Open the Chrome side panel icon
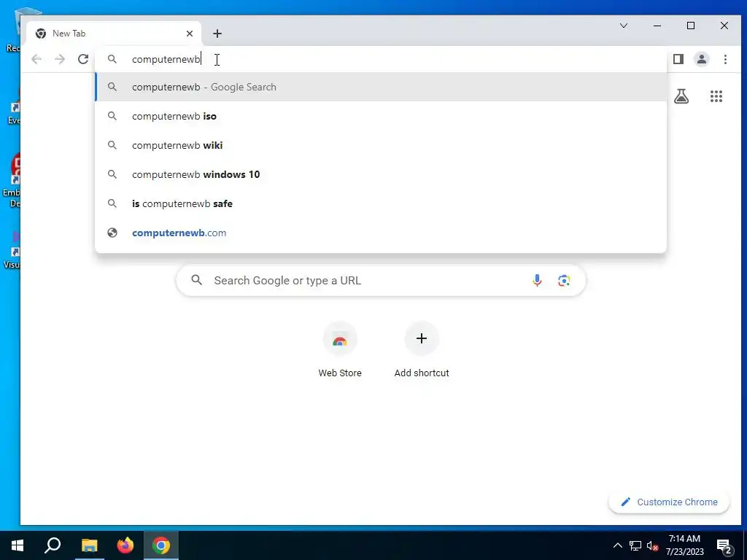747x560 pixels. click(x=678, y=59)
